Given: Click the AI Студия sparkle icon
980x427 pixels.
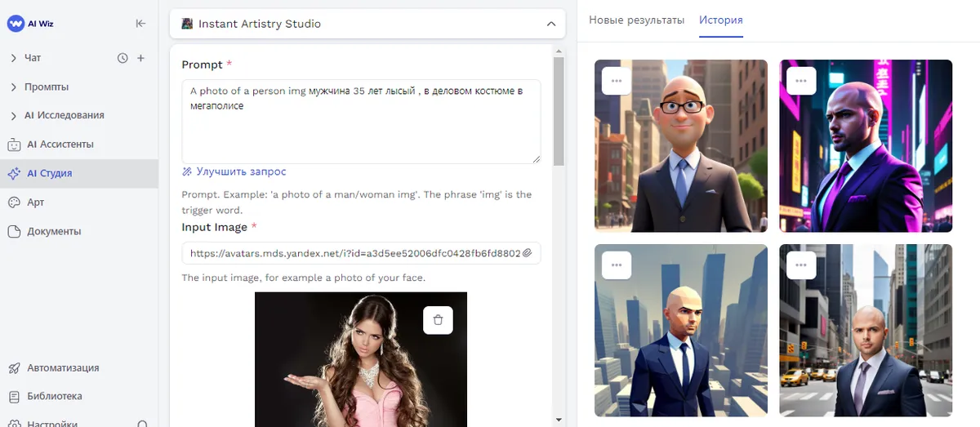Looking at the screenshot, I should coord(13,173).
